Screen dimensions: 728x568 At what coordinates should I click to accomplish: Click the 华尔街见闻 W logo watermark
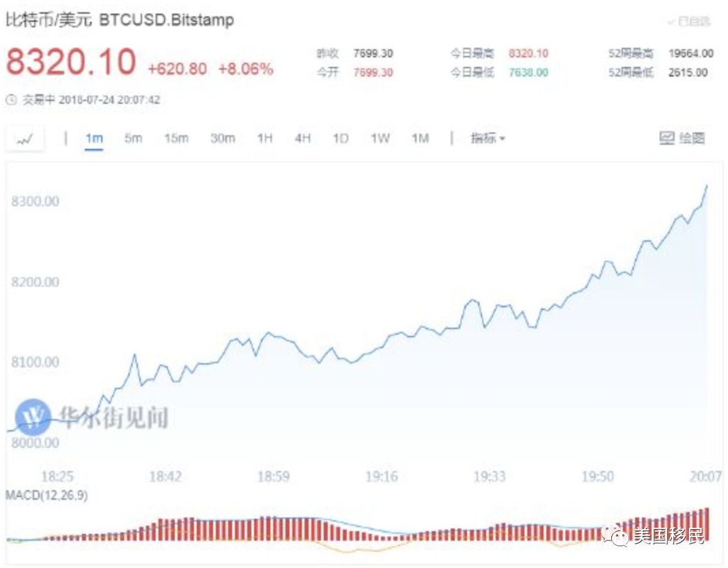33,416
